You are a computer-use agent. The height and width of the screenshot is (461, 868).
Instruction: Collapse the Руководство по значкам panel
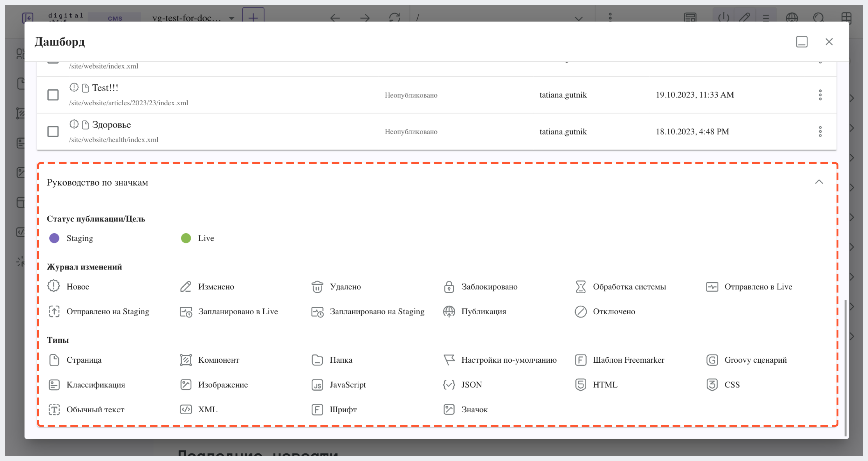(819, 182)
